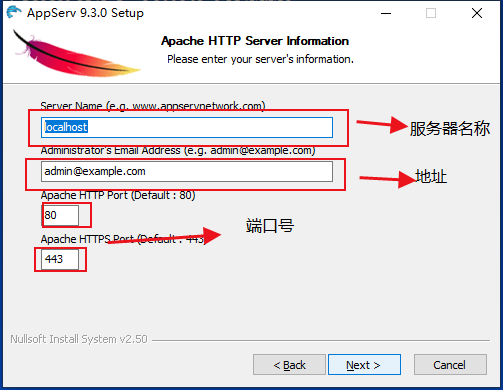Click the Apache HTTP Port label
This screenshot has height=390, width=503.
point(118,195)
